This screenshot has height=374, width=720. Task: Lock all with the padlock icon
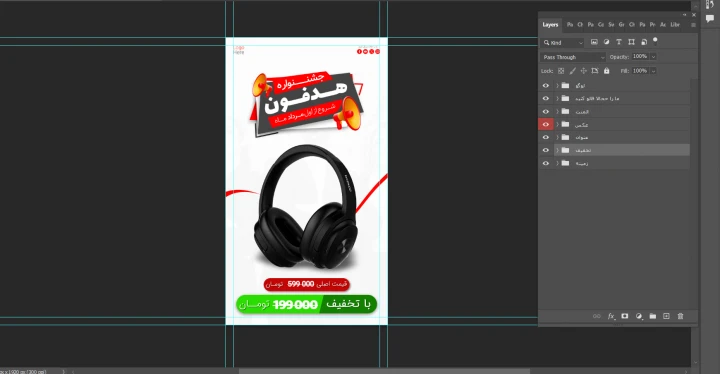point(607,71)
